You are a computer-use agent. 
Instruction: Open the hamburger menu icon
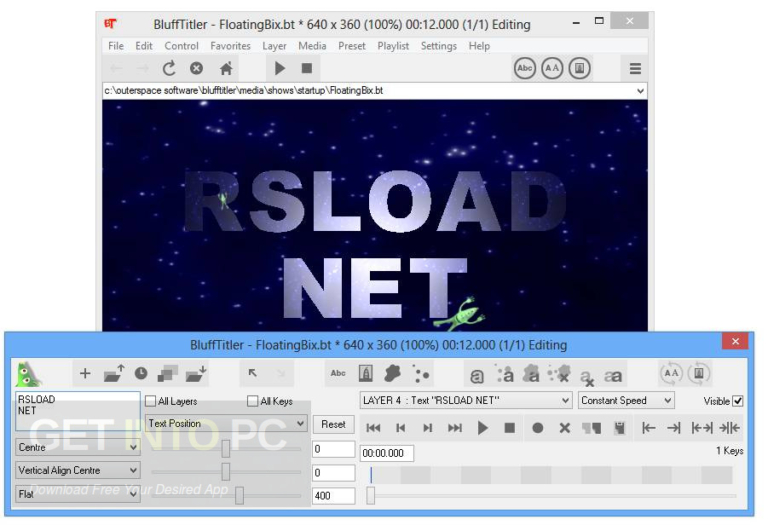[x=635, y=69]
